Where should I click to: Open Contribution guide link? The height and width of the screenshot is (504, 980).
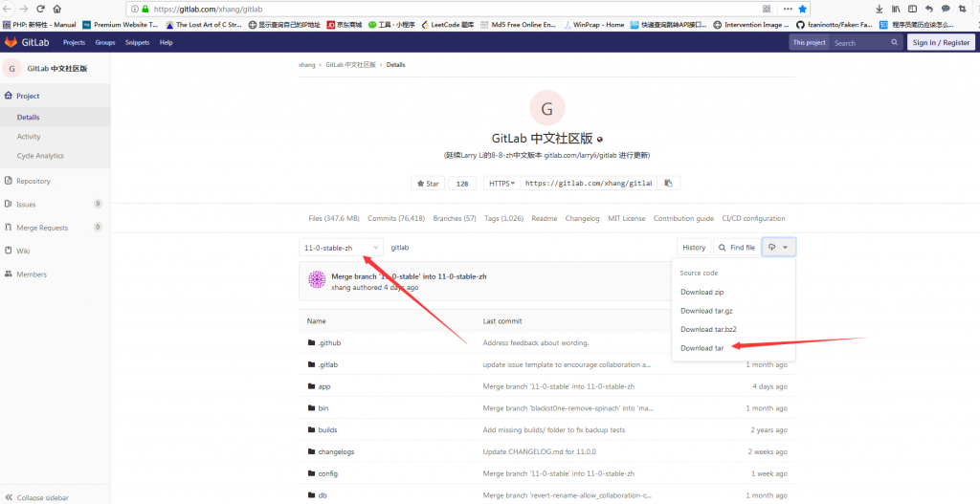coord(683,219)
